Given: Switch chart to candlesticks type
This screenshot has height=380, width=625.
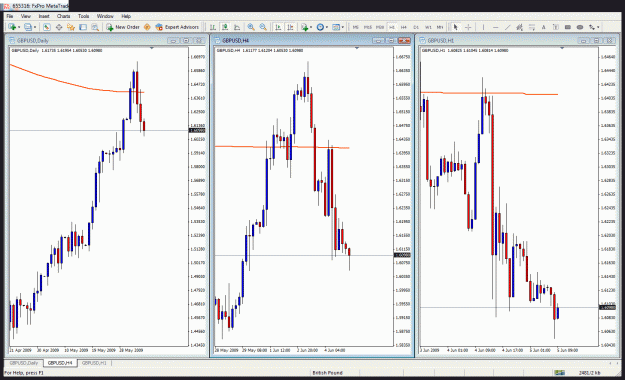Looking at the screenshot, I should point(225,27).
